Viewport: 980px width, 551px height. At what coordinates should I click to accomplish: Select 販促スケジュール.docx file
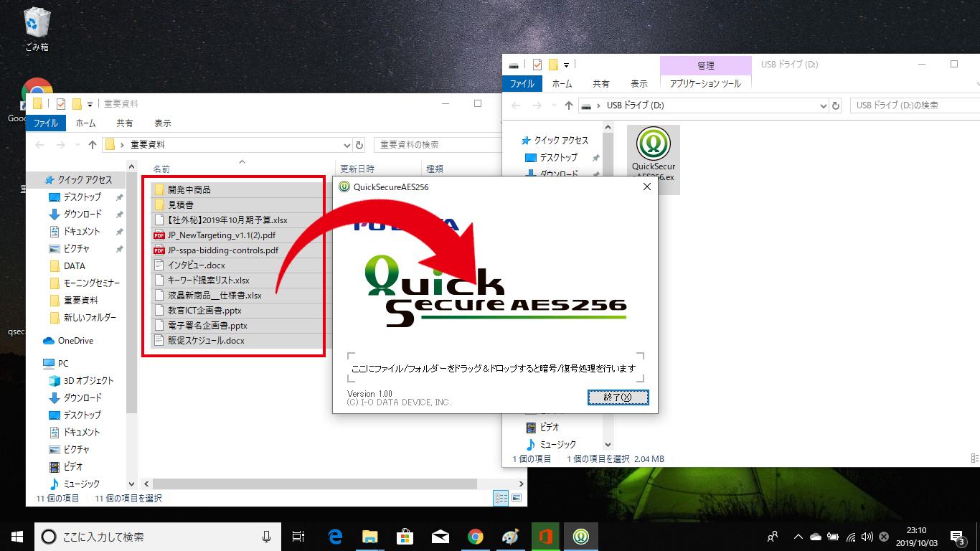tap(206, 341)
